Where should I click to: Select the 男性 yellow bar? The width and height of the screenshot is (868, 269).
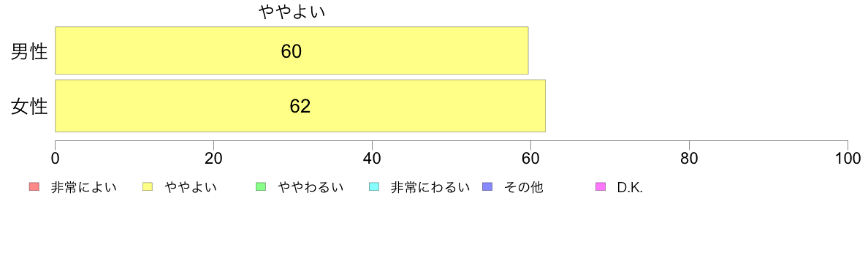292,50
